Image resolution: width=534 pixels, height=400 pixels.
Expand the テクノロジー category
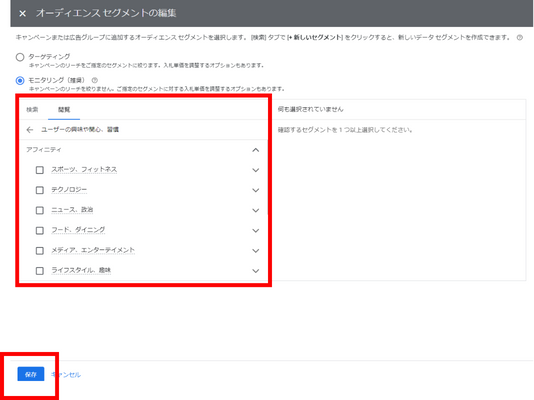click(x=256, y=190)
